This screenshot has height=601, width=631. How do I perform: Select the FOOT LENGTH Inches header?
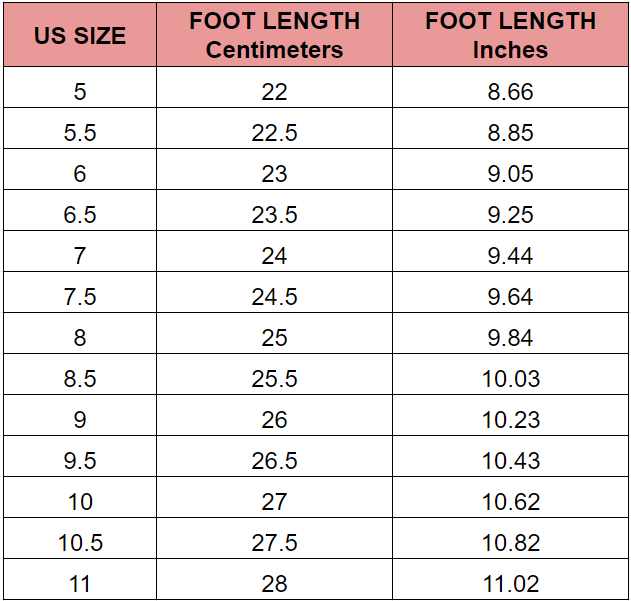[510, 35]
